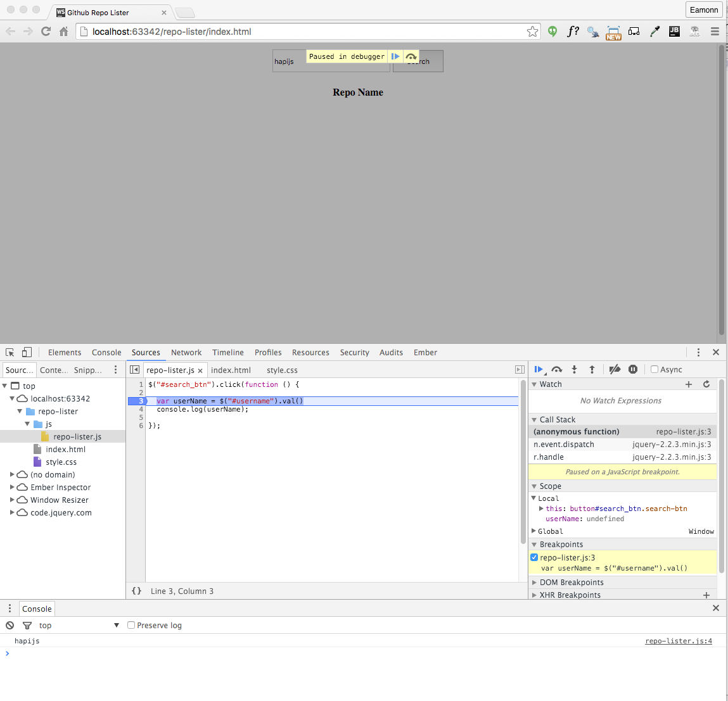Pretty print the source with braces icon

[136, 591]
